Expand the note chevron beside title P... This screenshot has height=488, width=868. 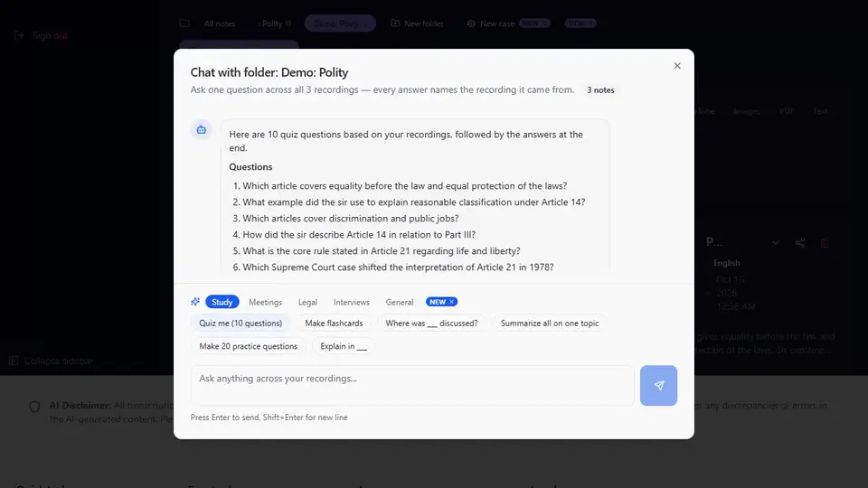click(x=776, y=242)
